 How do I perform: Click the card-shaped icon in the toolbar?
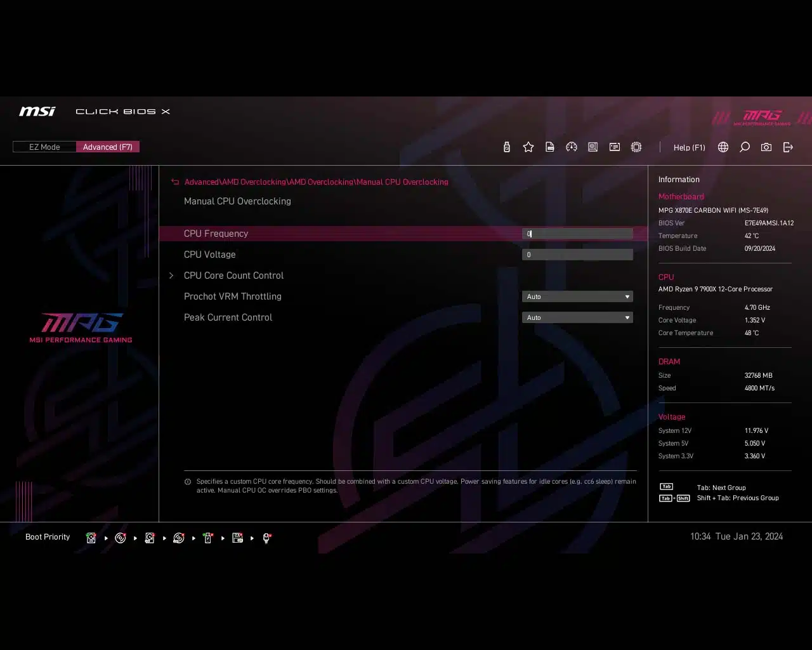coord(615,147)
